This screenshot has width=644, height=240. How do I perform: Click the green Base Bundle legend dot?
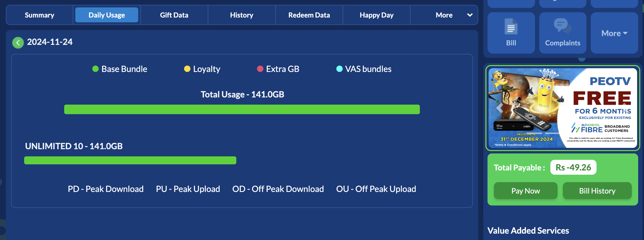click(x=95, y=69)
